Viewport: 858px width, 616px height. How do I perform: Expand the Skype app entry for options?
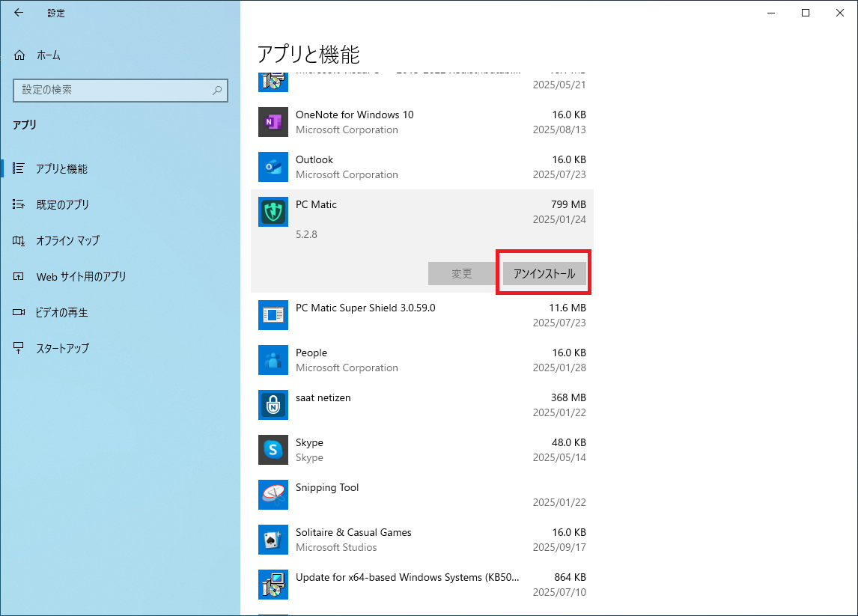[x=419, y=450]
